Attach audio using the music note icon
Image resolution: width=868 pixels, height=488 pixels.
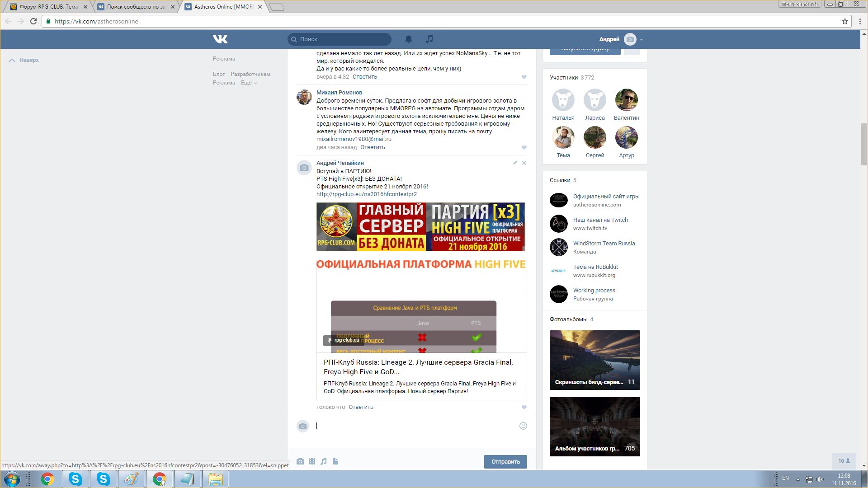click(x=324, y=461)
